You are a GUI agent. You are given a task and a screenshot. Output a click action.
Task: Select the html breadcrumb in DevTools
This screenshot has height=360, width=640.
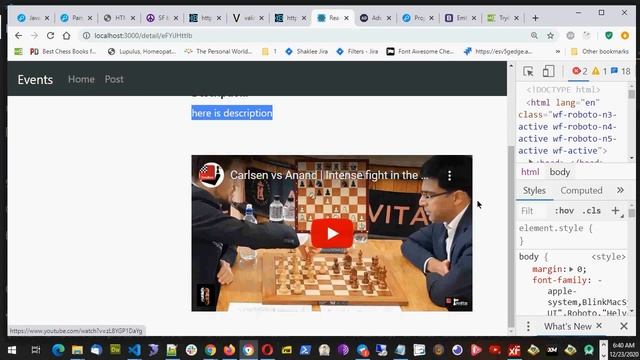click(530, 172)
